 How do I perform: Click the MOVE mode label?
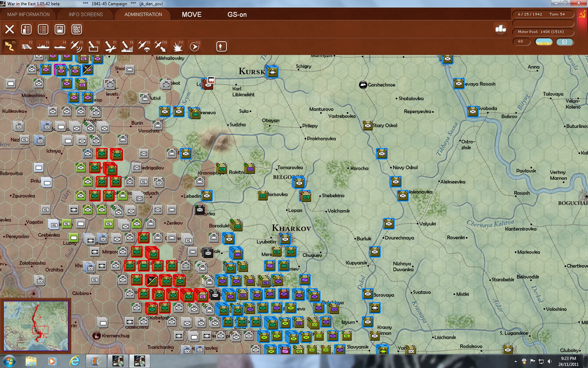pos(191,14)
